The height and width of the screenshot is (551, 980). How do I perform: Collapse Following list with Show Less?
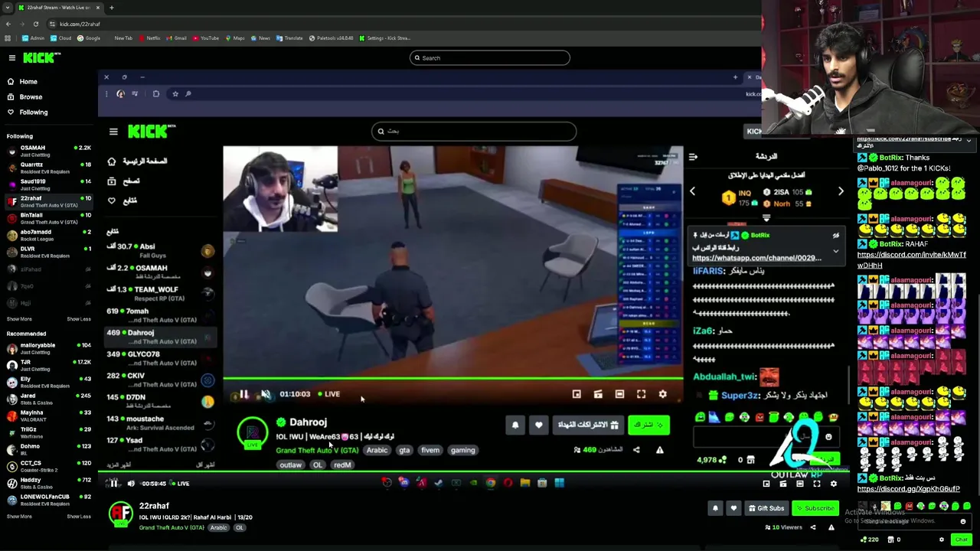(79, 319)
